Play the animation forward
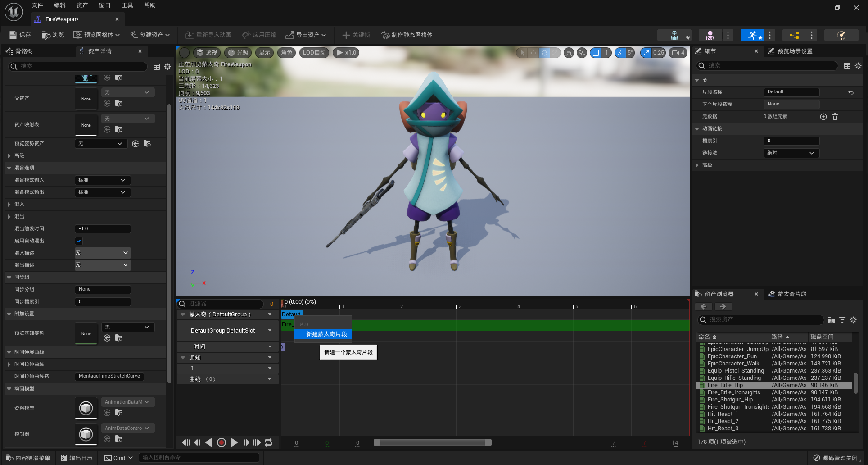 [234, 442]
